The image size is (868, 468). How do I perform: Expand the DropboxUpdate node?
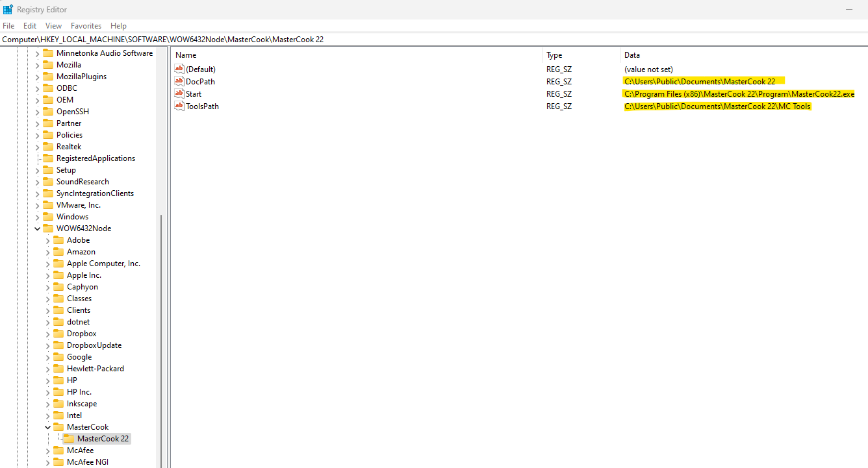[x=47, y=345]
